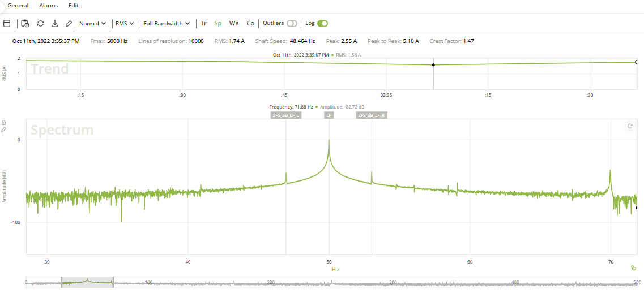
Task: Switch to the Wa view
Action: (234, 24)
